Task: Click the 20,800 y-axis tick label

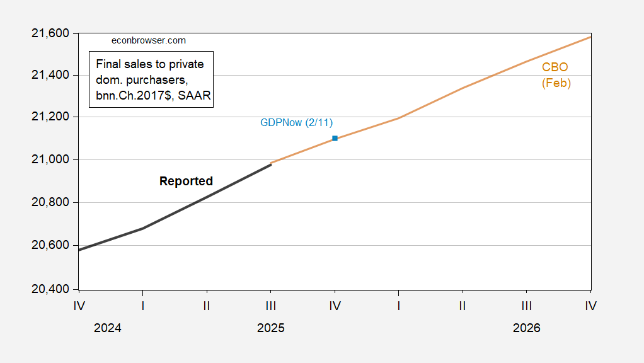Action: (50, 203)
